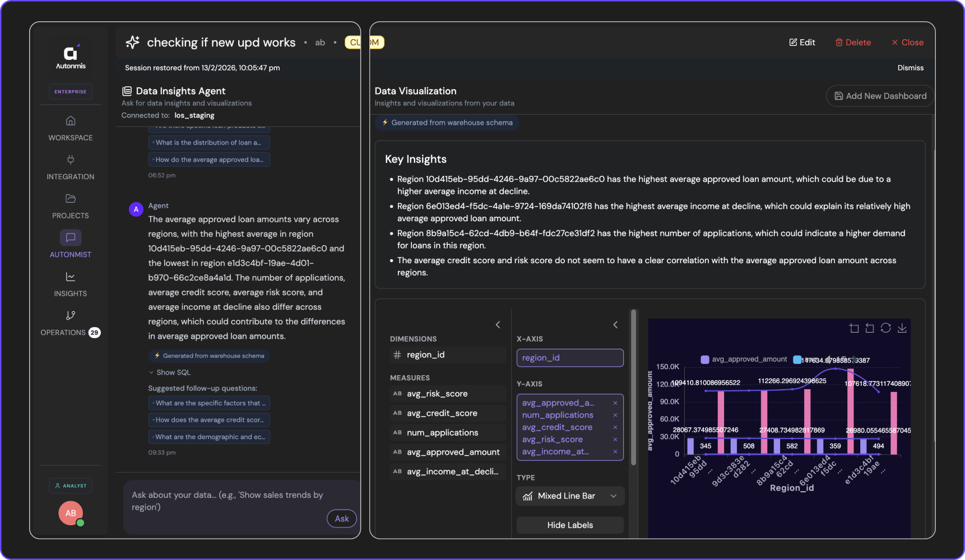
Task: Open Operations in the sidebar
Action: pos(71,323)
